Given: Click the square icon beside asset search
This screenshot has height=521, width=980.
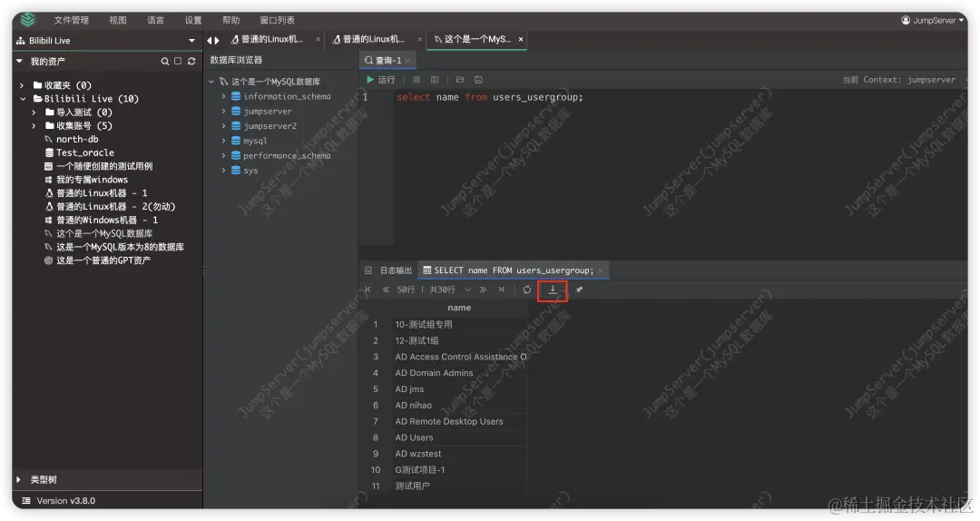Looking at the screenshot, I should click(178, 62).
